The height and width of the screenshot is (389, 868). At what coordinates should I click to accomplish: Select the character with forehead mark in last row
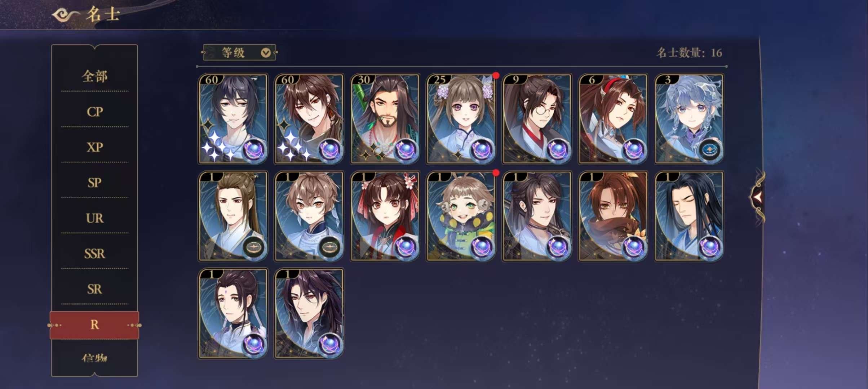(x=233, y=313)
